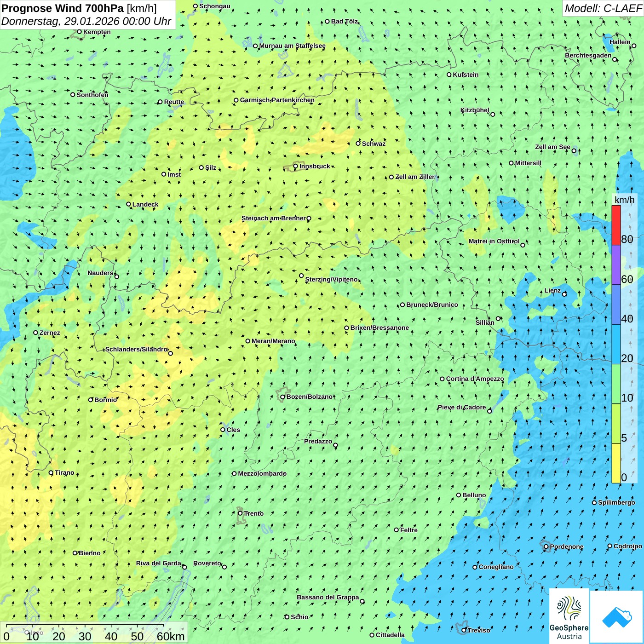Click the title 'Prognose Wind 700hPa'
644x644 pixels.
coord(63,8)
